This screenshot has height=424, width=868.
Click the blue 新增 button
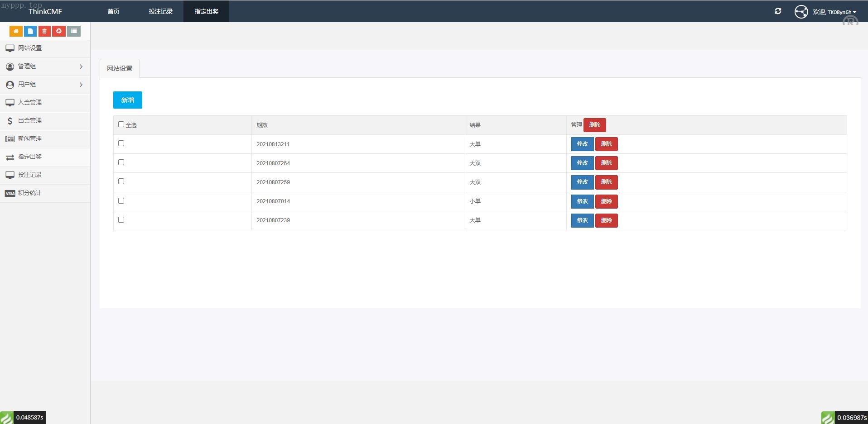128,100
